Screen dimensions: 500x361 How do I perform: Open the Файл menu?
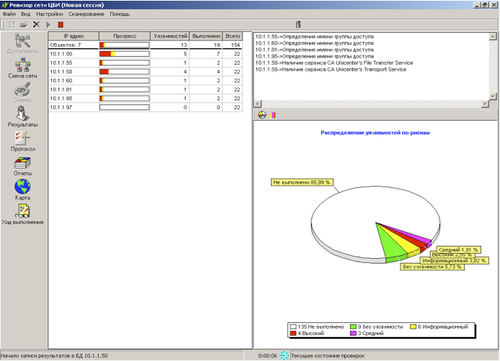pos(9,14)
